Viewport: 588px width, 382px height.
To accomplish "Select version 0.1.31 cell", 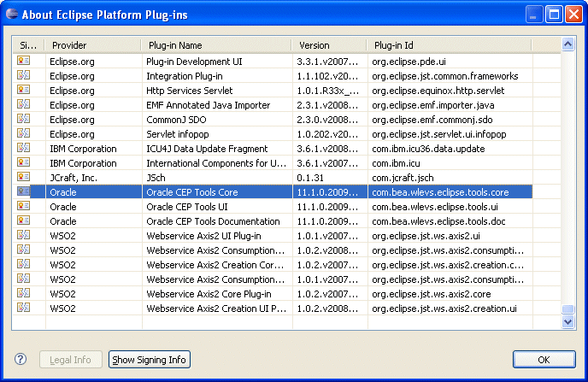I will [330, 178].
